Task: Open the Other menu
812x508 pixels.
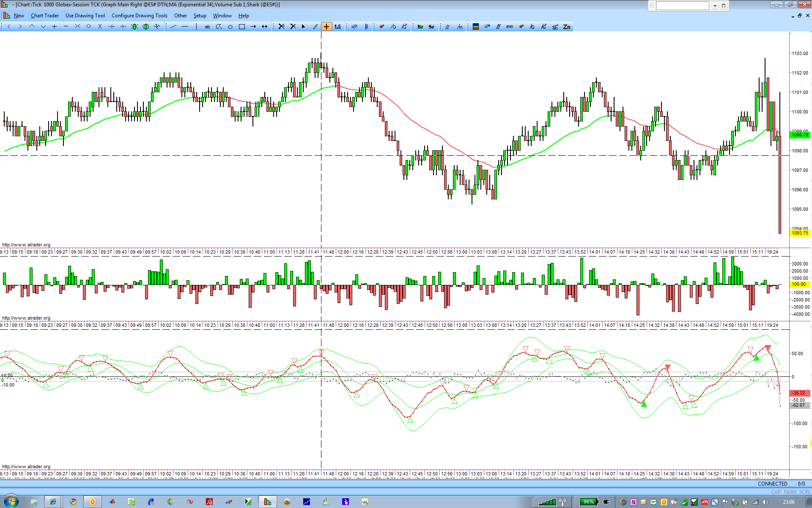Action: coord(181,16)
